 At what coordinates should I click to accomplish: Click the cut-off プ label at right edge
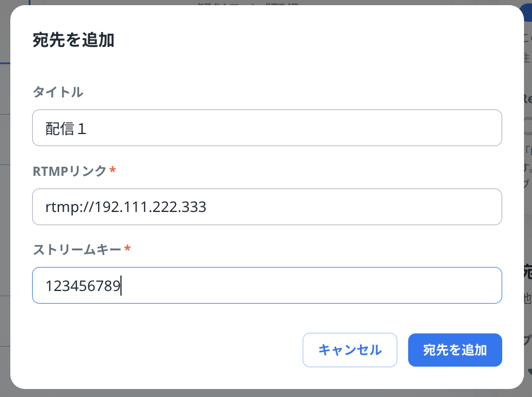click(x=527, y=340)
